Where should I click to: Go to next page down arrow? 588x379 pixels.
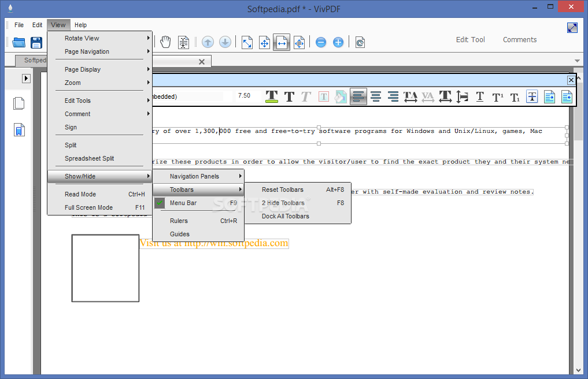coord(225,42)
